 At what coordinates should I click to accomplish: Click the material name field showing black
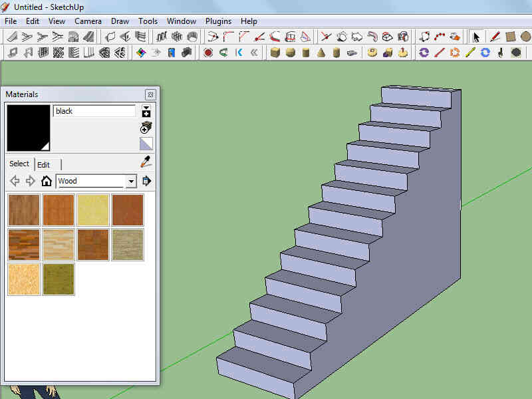(x=94, y=111)
